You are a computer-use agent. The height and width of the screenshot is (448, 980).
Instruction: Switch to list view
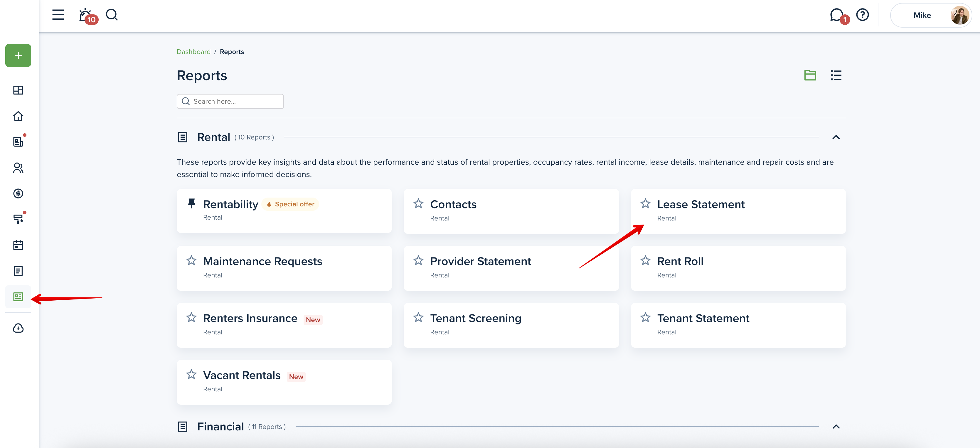click(x=836, y=75)
